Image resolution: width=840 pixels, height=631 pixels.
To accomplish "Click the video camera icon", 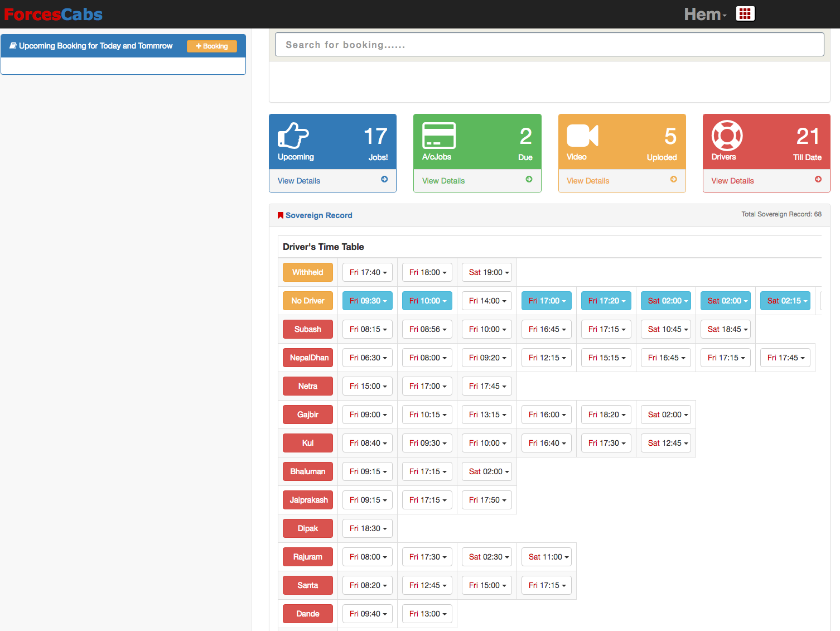I will point(582,136).
